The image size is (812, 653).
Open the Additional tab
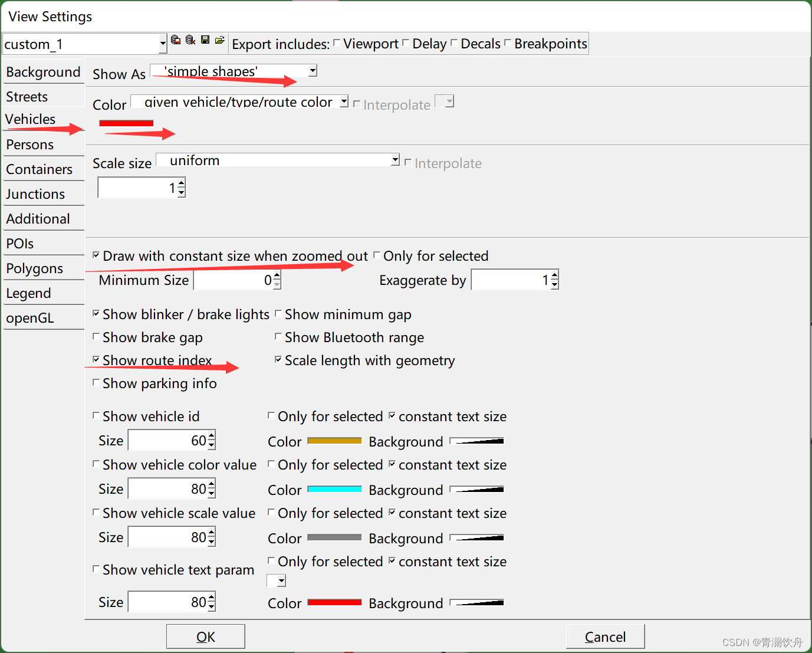[44, 219]
